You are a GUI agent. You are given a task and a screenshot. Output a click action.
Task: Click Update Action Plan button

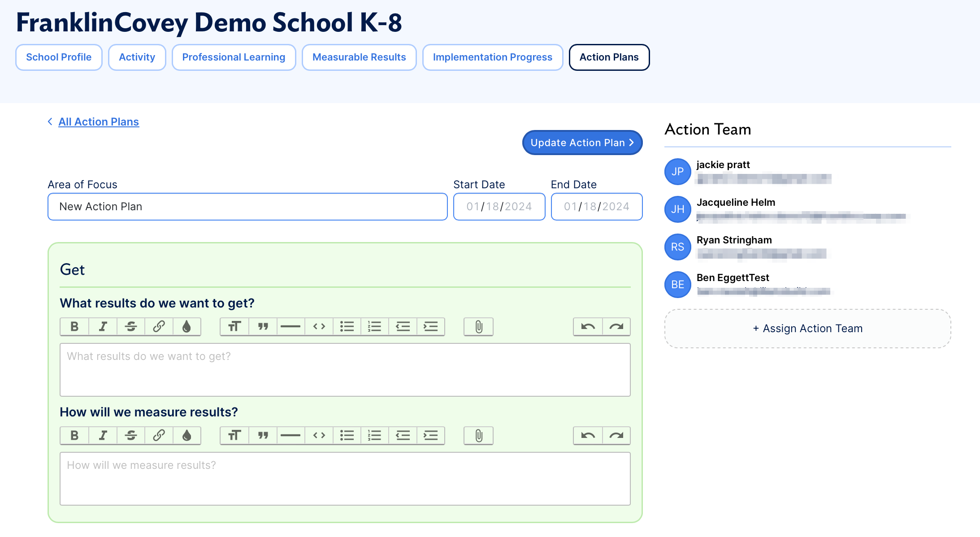coord(582,143)
